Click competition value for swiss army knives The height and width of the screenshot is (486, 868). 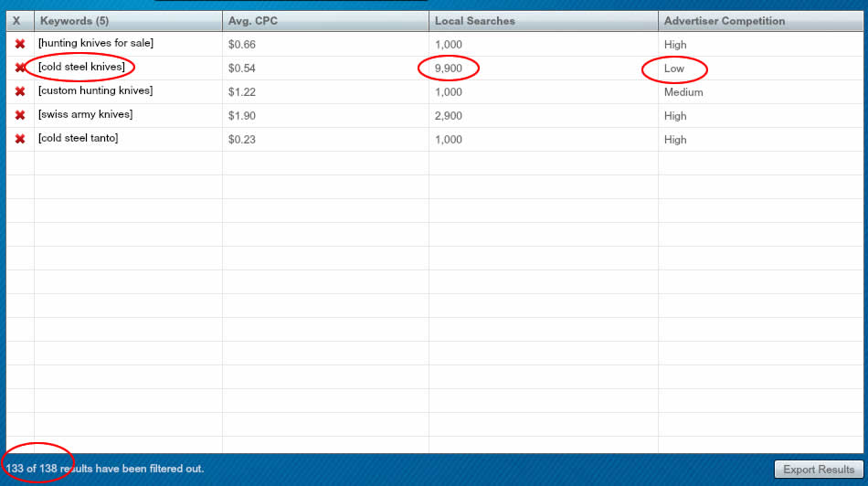point(675,116)
